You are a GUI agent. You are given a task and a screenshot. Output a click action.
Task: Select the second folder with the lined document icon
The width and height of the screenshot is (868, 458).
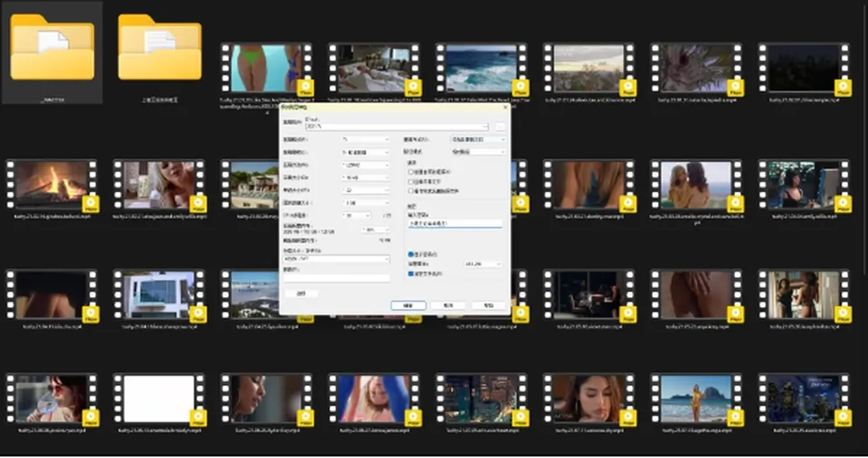coord(159,48)
